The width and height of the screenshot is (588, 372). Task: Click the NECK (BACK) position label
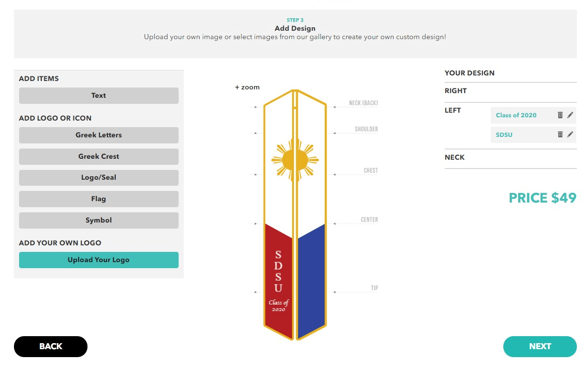[x=363, y=103]
